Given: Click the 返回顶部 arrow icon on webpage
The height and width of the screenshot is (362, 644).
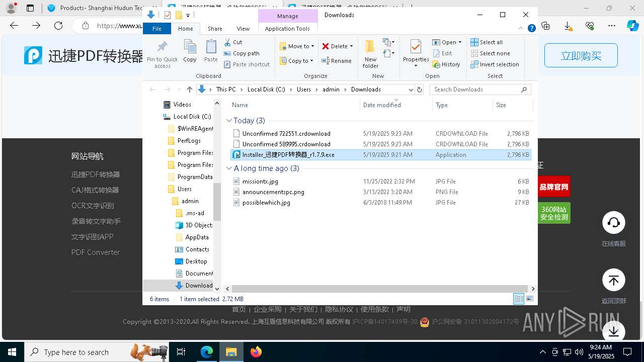Looking at the screenshot, I should [614, 280].
